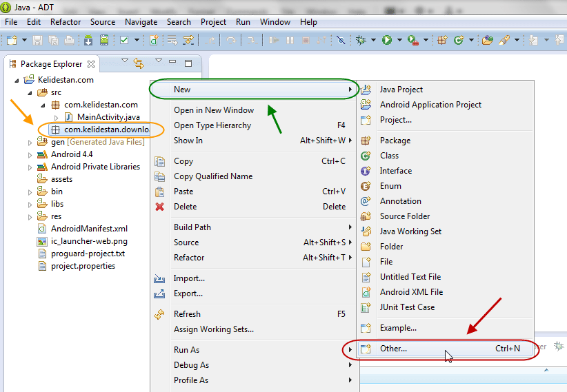567x392 pixels.
Task: Click Delete in the context menu
Action: pos(253,207)
